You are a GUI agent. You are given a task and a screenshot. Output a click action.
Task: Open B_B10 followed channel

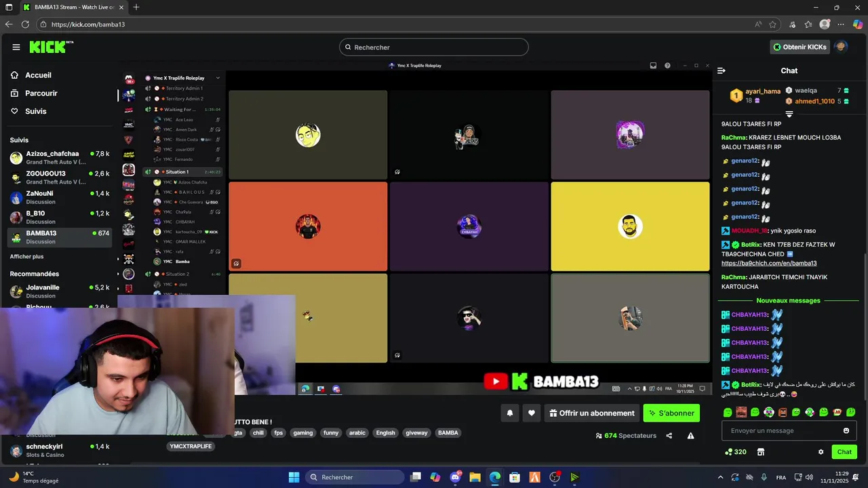click(x=60, y=217)
